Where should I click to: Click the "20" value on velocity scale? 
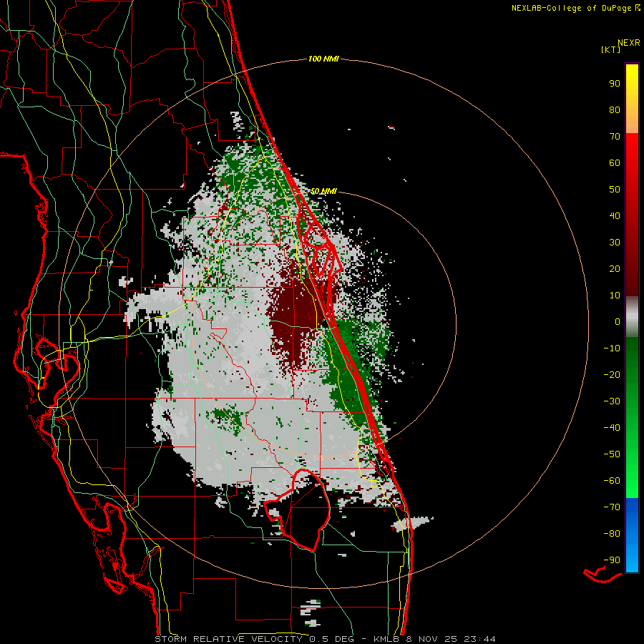tap(615, 268)
